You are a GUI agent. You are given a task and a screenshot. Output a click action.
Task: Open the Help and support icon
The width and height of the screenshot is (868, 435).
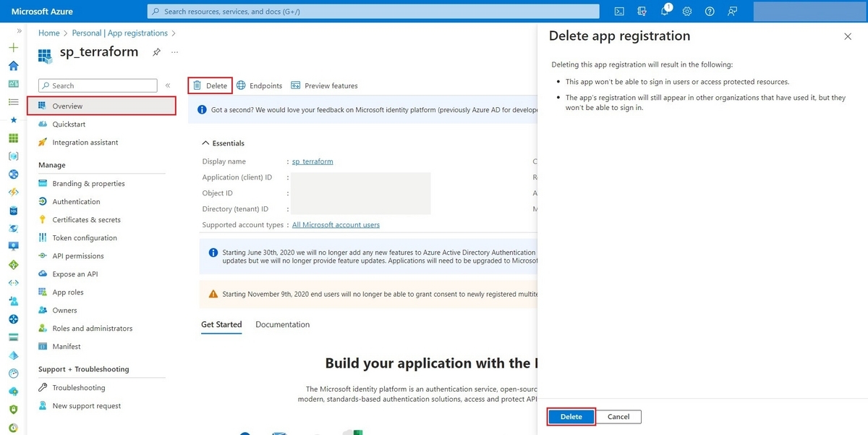[x=710, y=11]
